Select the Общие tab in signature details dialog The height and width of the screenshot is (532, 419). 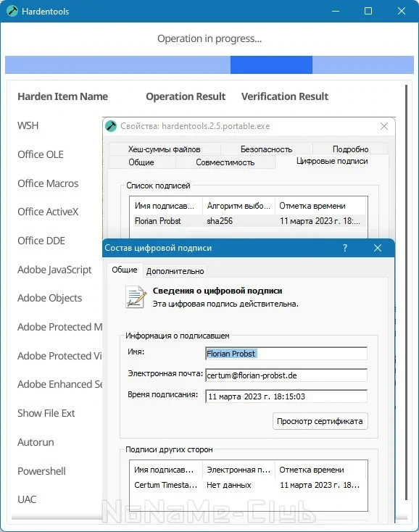click(125, 270)
